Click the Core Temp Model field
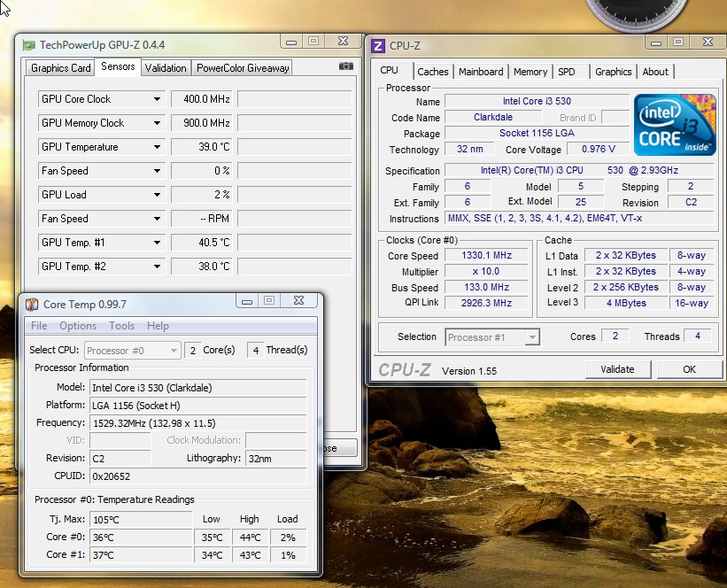Image resolution: width=727 pixels, height=588 pixels. 198,388
